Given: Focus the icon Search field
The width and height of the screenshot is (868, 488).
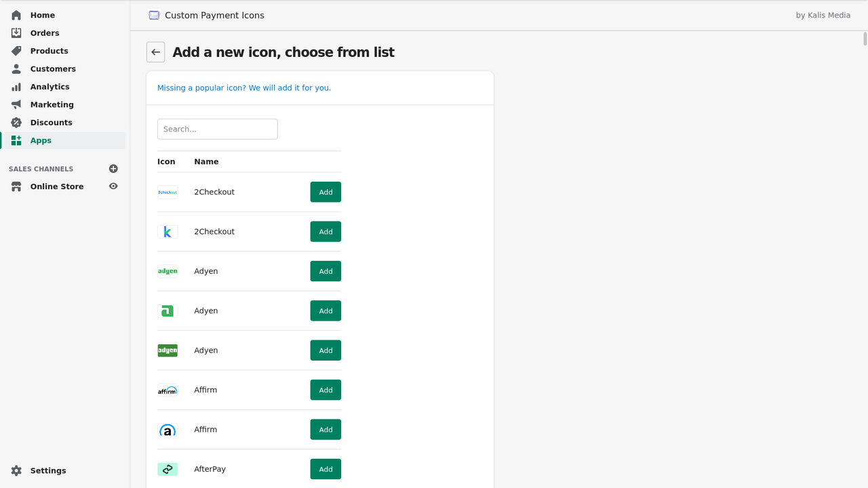Looking at the screenshot, I should pos(217,129).
